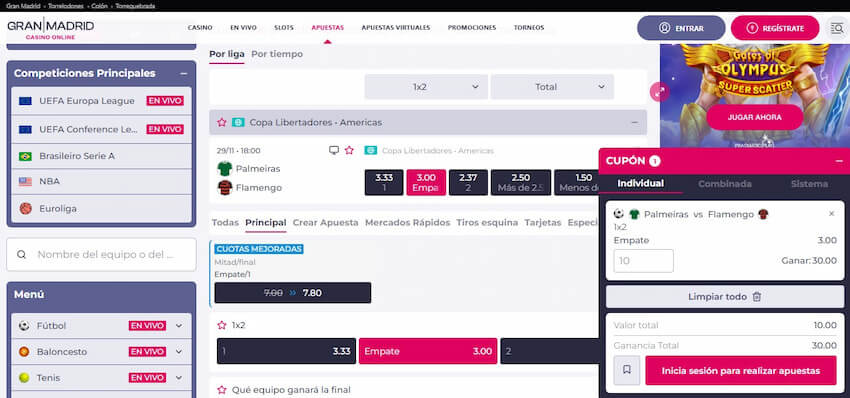Switch to the Por liga tab

[227, 54]
